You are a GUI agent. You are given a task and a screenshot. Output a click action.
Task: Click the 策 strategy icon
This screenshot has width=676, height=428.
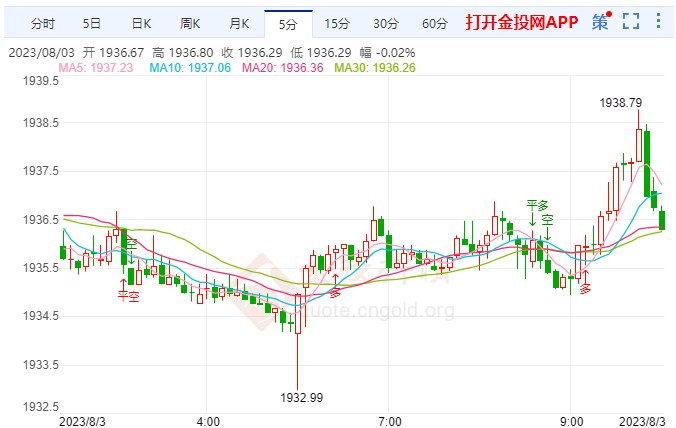601,21
